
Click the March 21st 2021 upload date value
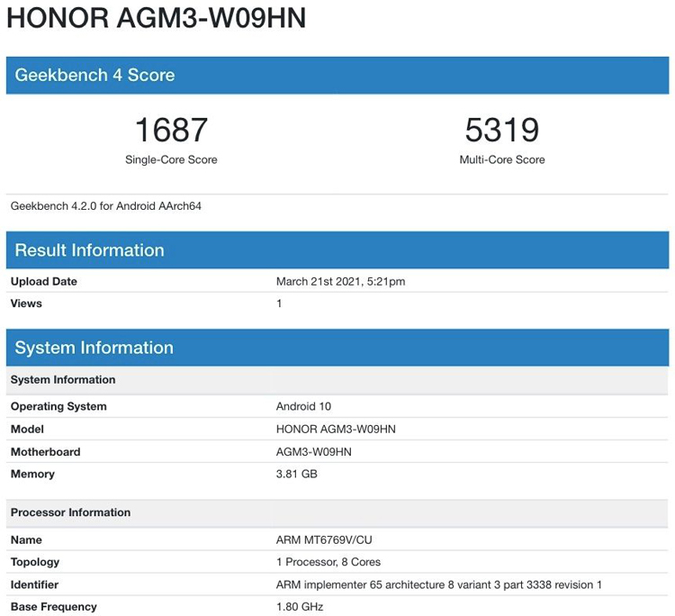point(340,282)
